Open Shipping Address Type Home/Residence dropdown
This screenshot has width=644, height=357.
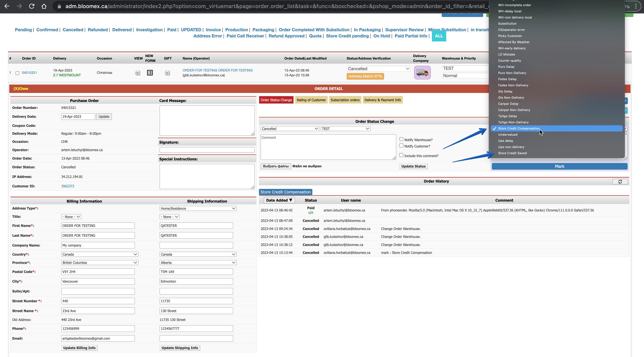tap(198, 208)
